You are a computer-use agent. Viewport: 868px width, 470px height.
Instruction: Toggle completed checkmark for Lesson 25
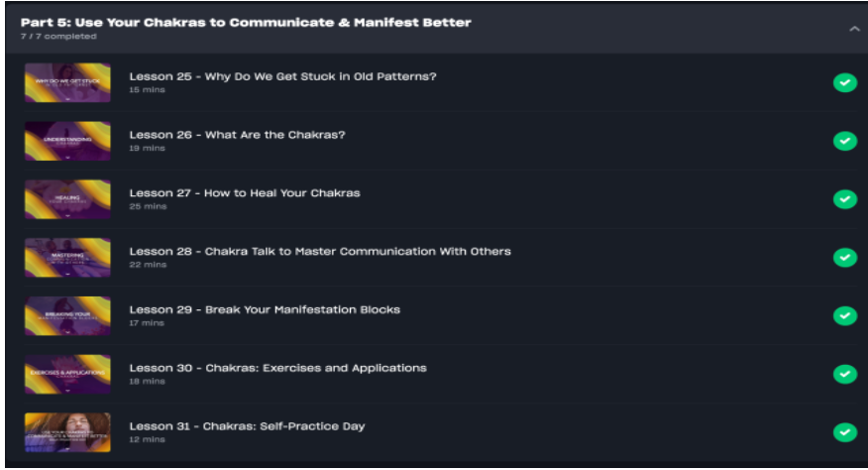click(x=844, y=83)
